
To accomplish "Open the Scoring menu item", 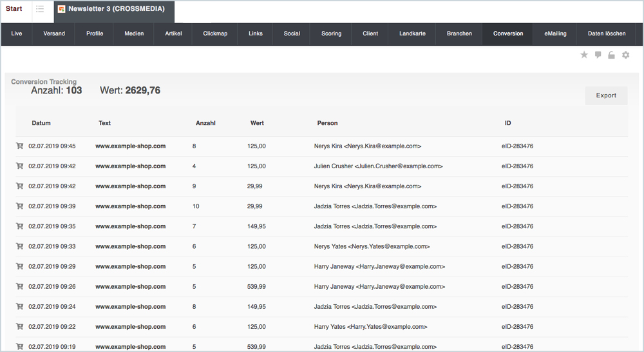I will (x=332, y=34).
